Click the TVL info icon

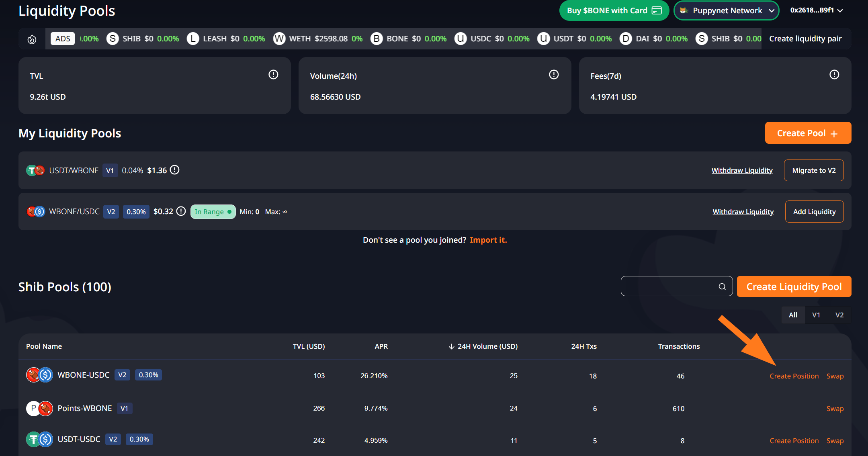pos(273,75)
